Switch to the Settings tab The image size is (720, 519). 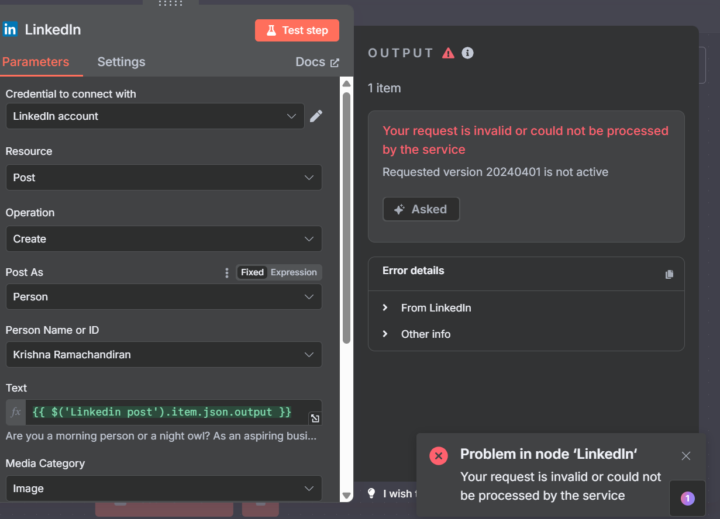click(121, 62)
